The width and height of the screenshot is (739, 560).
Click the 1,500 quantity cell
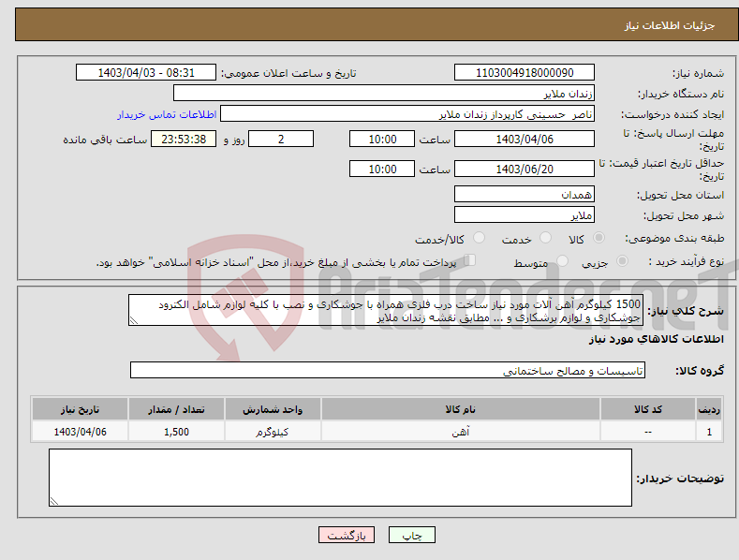click(176, 432)
